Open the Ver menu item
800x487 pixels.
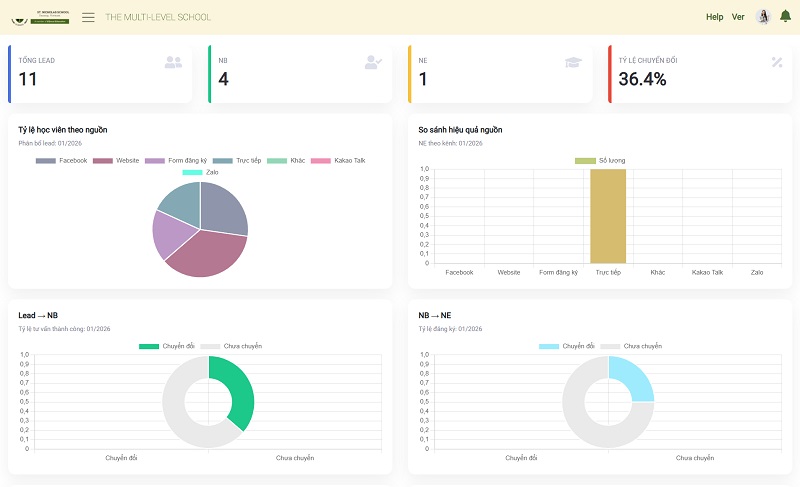738,17
